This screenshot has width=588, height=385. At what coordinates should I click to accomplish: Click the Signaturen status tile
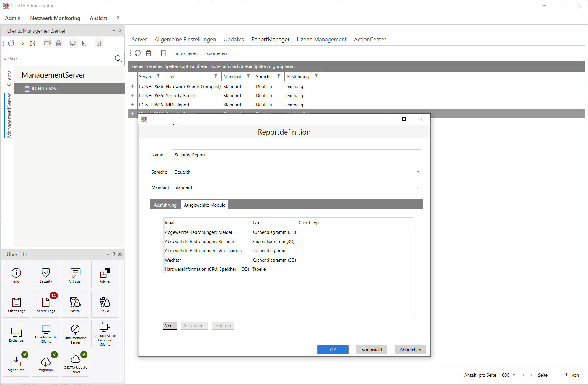[x=16, y=363]
